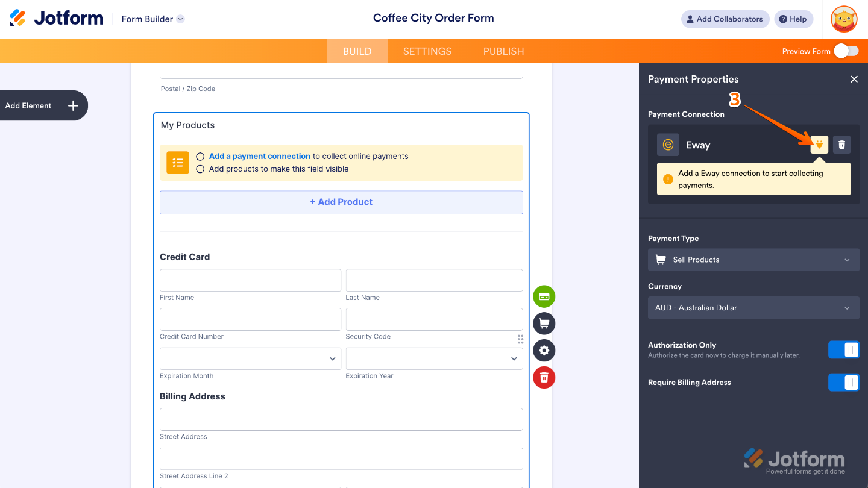The image size is (868, 488).
Task: Delete the payment field via trash icon
Action: click(x=544, y=378)
